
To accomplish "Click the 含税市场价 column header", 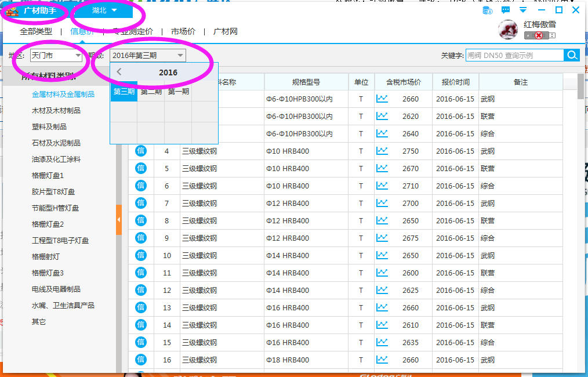I will click(x=404, y=82).
